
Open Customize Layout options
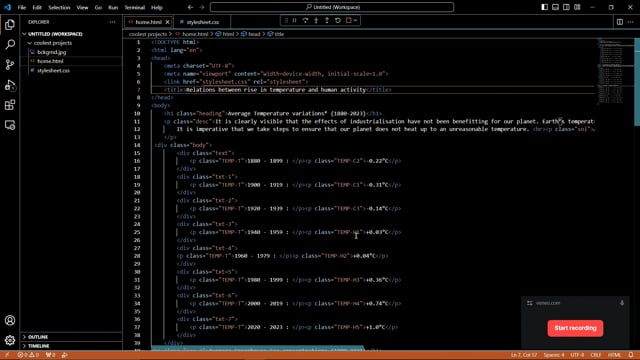click(577, 7)
